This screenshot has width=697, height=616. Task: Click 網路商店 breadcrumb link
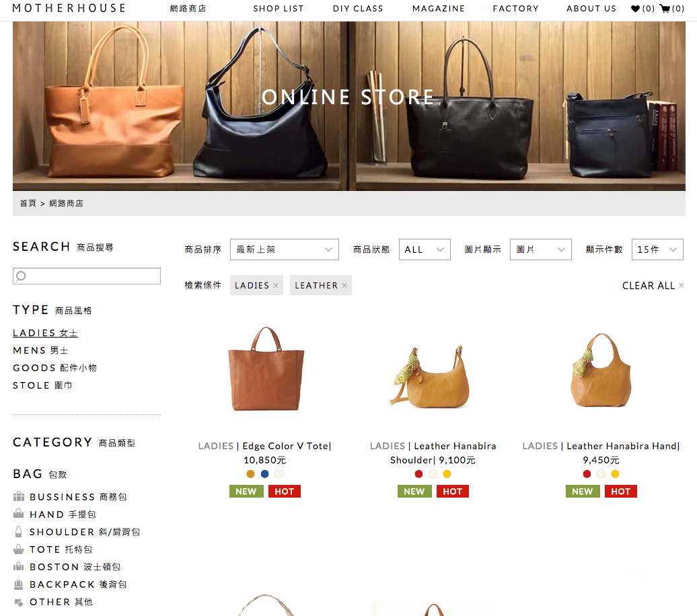(66, 203)
